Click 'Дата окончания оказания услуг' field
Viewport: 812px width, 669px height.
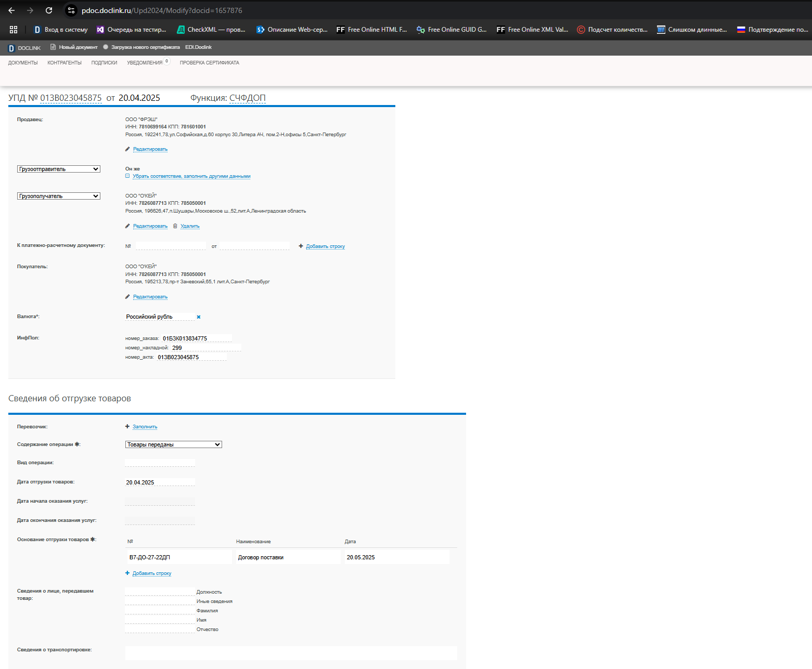click(x=160, y=521)
